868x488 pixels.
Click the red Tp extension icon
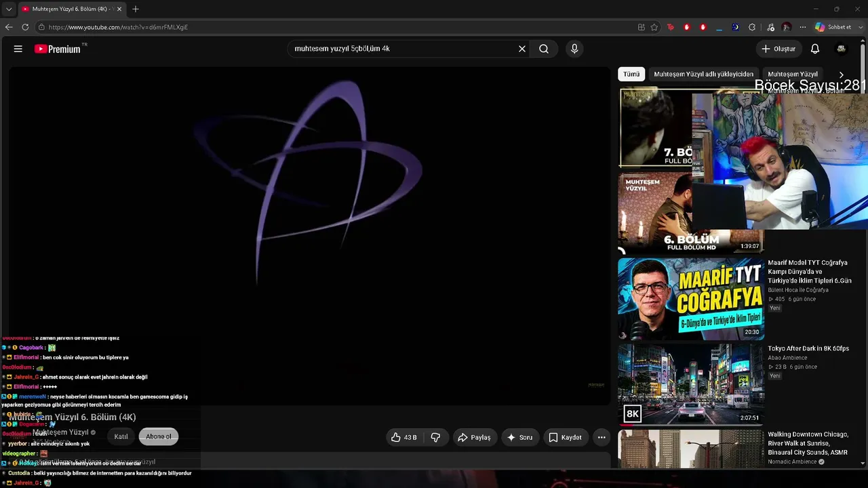pyautogui.click(x=671, y=27)
